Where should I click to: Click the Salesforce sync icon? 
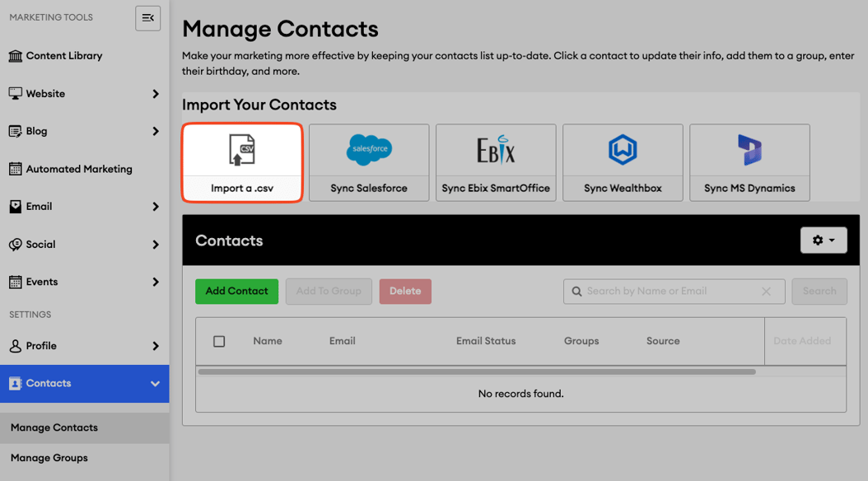(x=368, y=151)
